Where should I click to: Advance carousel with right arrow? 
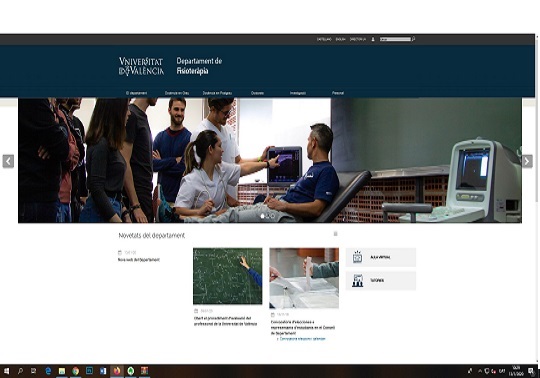coord(527,161)
